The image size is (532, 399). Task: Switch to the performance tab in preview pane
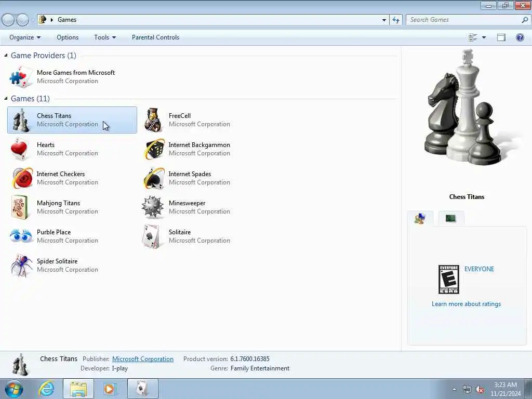pyautogui.click(x=451, y=219)
